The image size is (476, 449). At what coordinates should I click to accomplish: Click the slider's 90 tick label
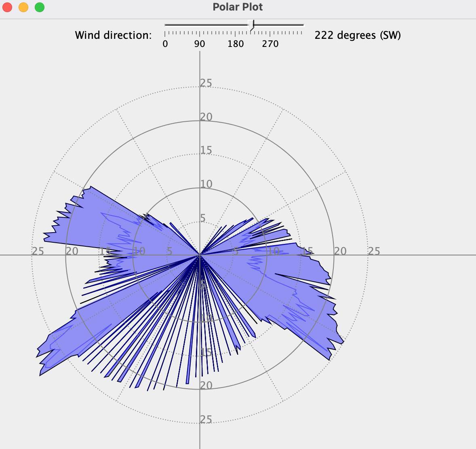pyautogui.click(x=200, y=44)
